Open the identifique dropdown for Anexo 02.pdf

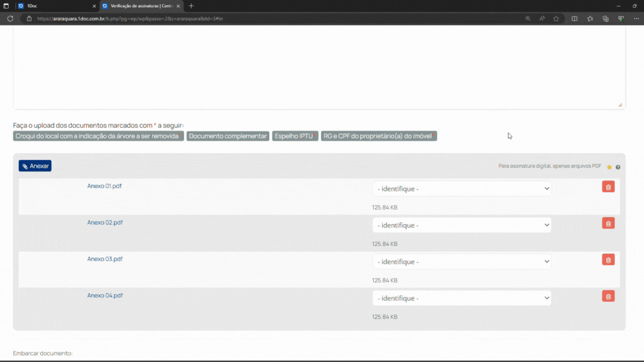(x=462, y=225)
